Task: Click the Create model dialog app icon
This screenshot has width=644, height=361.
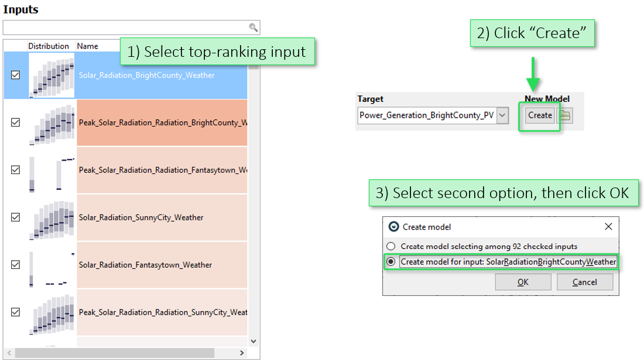Action: pyautogui.click(x=393, y=227)
